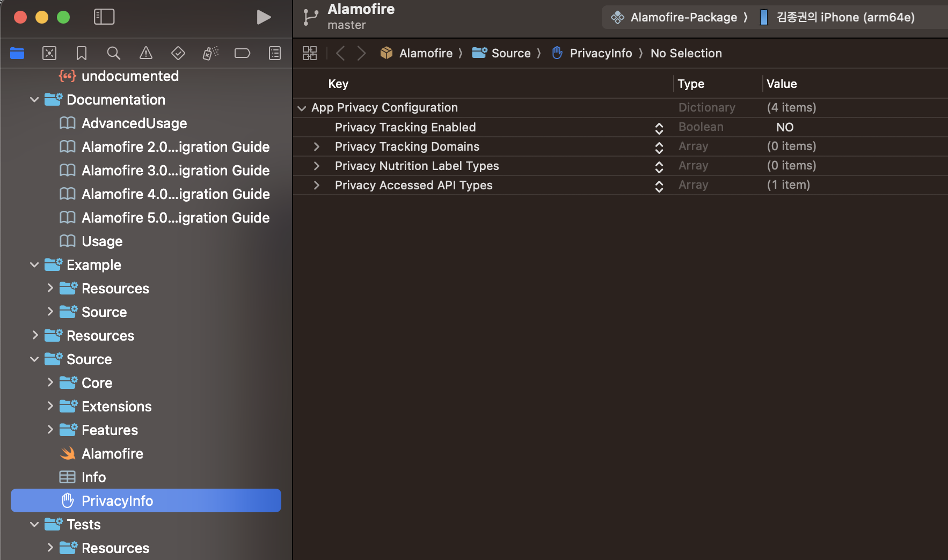Viewport: 948px width, 560px height.
Task: Select the PrivacyInfo file in navigator
Action: (146, 500)
